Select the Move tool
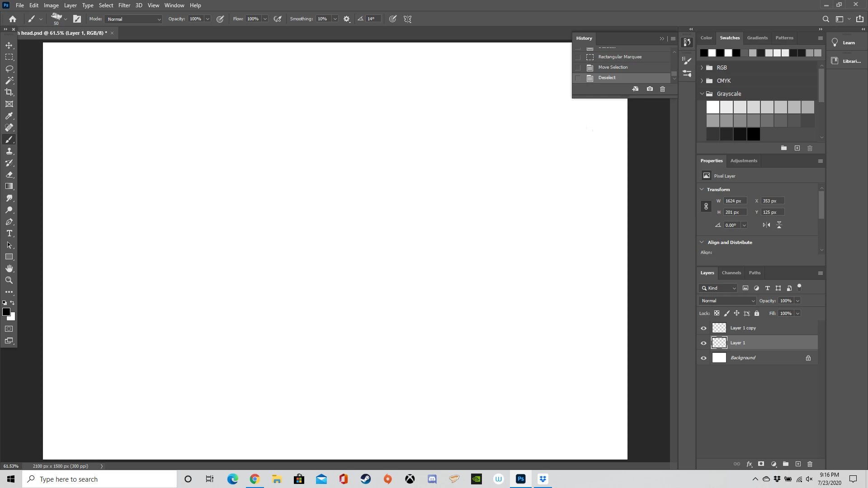The width and height of the screenshot is (868, 488). pyautogui.click(x=9, y=45)
